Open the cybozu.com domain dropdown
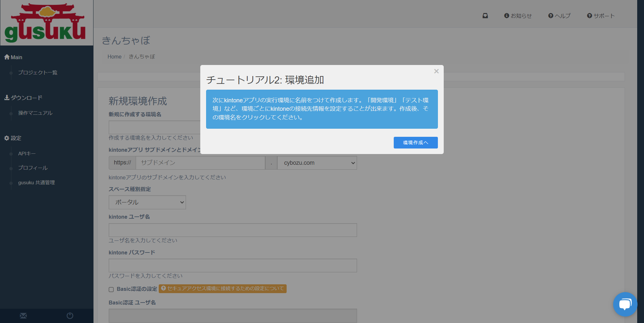The height and width of the screenshot is (323, 644). coord(317,163)
